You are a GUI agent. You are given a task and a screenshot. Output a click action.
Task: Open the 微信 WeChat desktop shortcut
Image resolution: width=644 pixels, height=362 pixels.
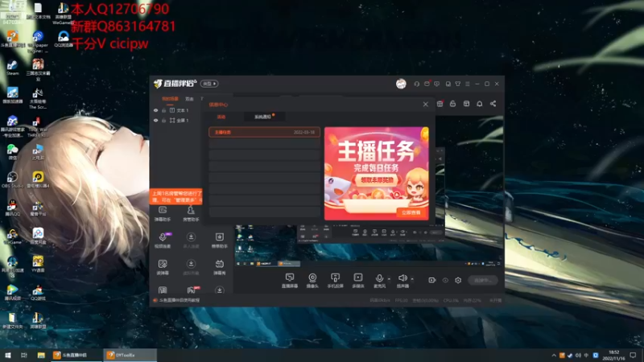pos(12,152)
